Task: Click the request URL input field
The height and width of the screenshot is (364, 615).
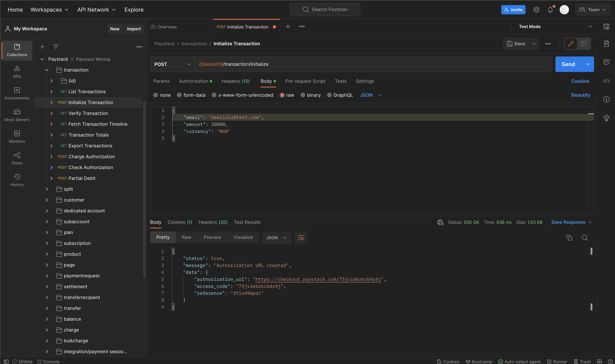Action: point(373,64)
